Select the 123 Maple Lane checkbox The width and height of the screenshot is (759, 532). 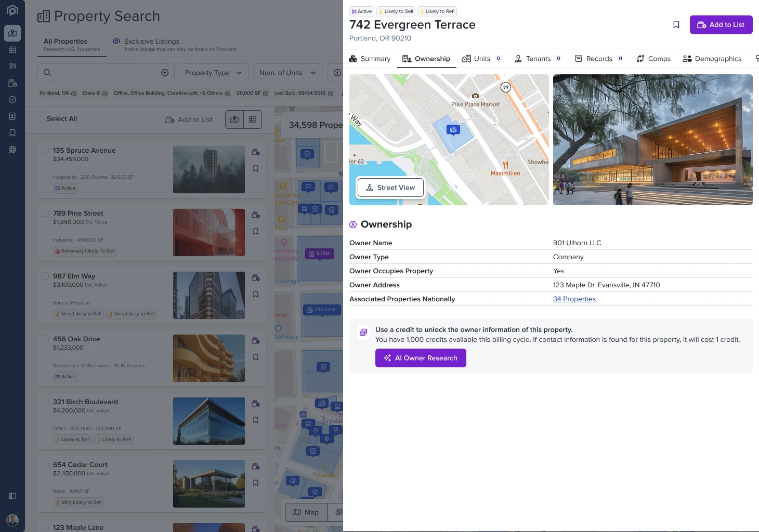click(x=45, y=527)
